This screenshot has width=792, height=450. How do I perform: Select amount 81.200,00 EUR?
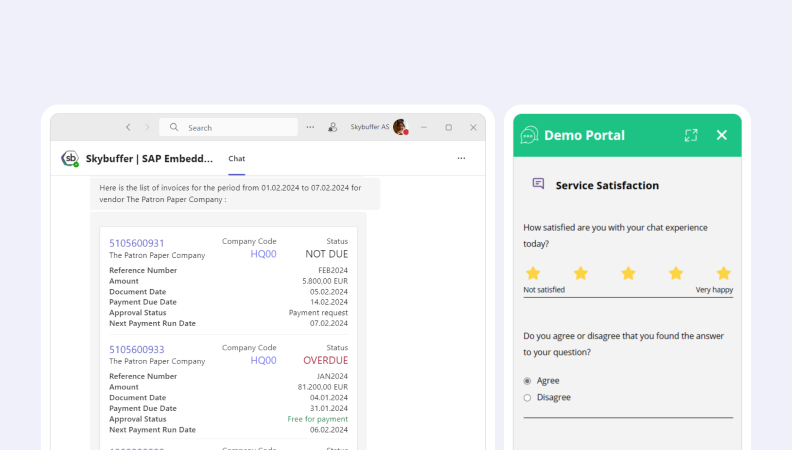(323, 387)
